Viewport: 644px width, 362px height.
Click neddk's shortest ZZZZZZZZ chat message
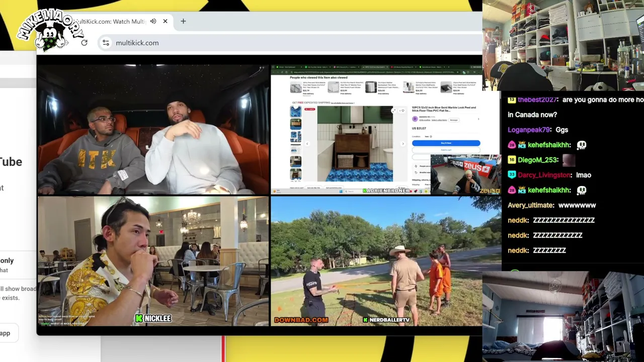549,250
